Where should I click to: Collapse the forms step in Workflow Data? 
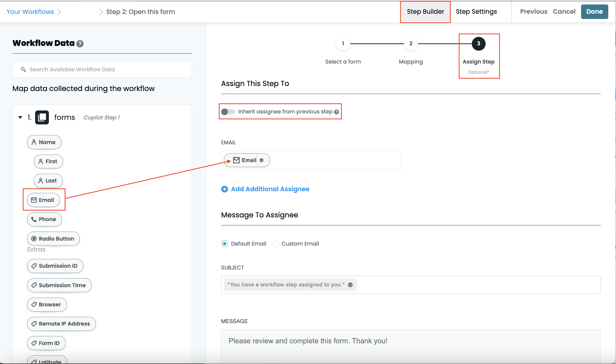point(20,117)
